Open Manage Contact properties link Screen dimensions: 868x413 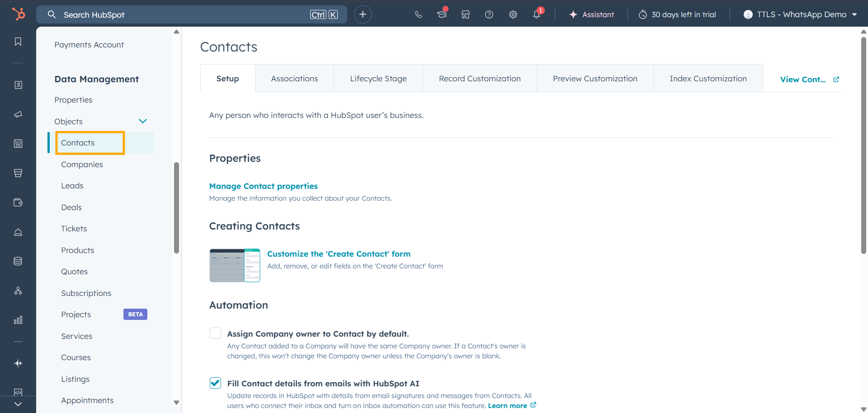coord(263,186)
